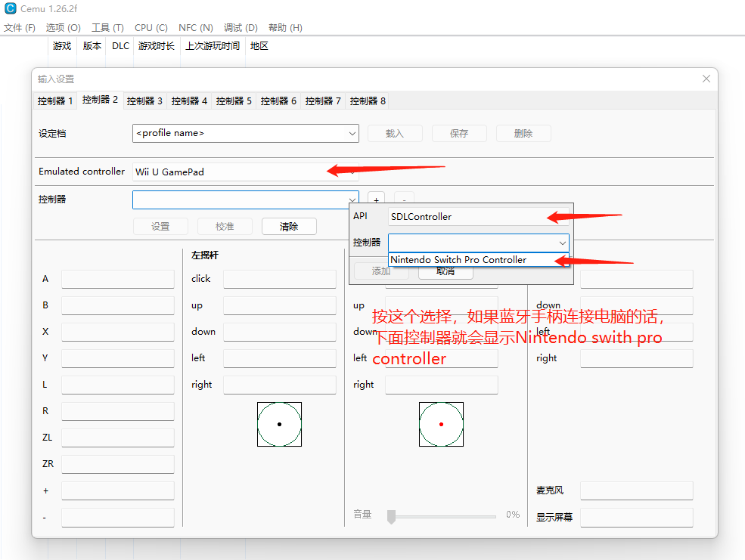
Task: Save the profile with the 保存 button
Action: 459,133
